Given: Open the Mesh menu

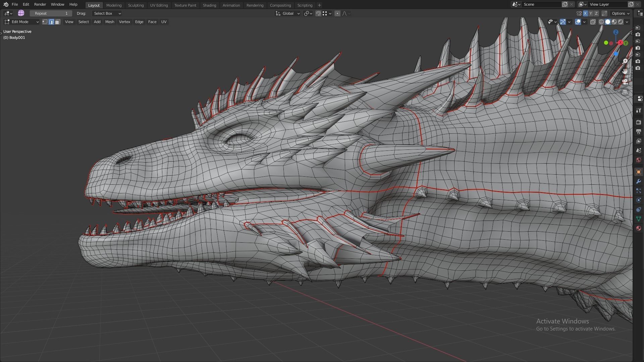Looking at the screenshot, I should click(110, 22).
